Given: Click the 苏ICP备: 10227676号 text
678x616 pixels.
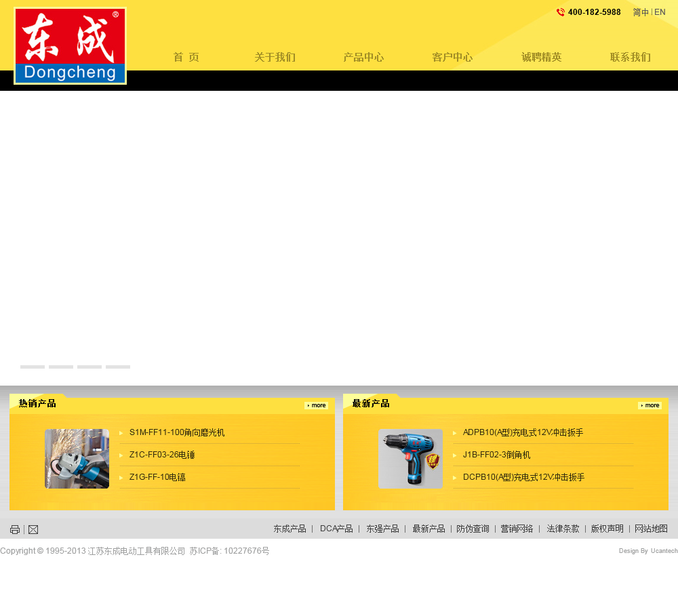Looking at the screenshot, I should coord(229,551).
